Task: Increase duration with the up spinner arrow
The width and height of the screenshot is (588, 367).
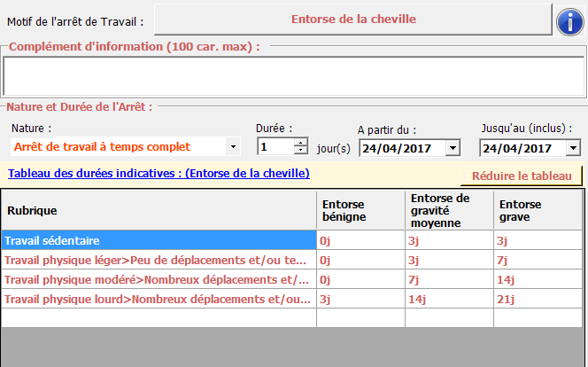Action: [301, 143]
